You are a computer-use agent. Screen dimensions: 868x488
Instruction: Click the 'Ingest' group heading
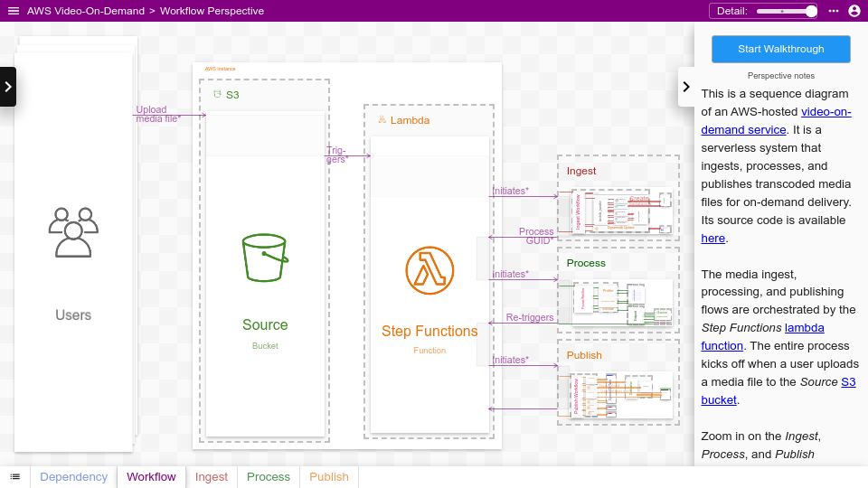pyautogui.click(x=581, y=171)
